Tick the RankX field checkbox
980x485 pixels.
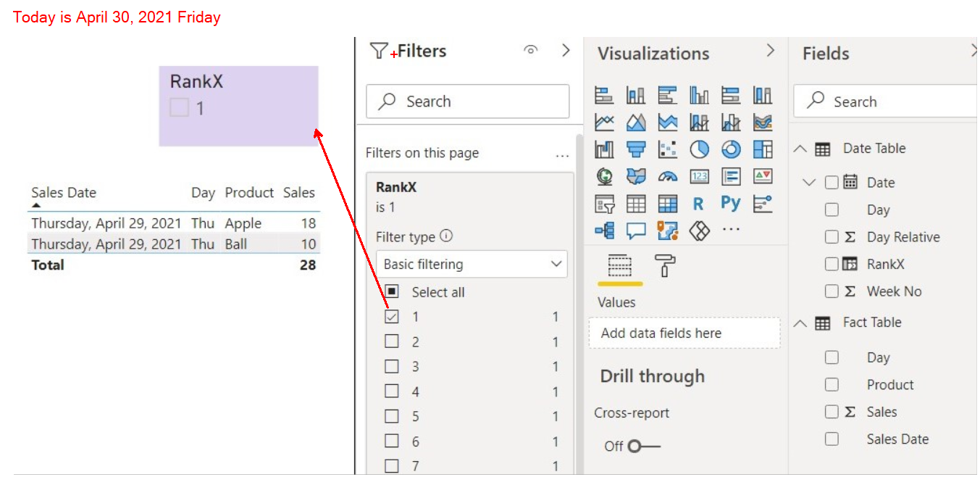(x=832, y=264)
